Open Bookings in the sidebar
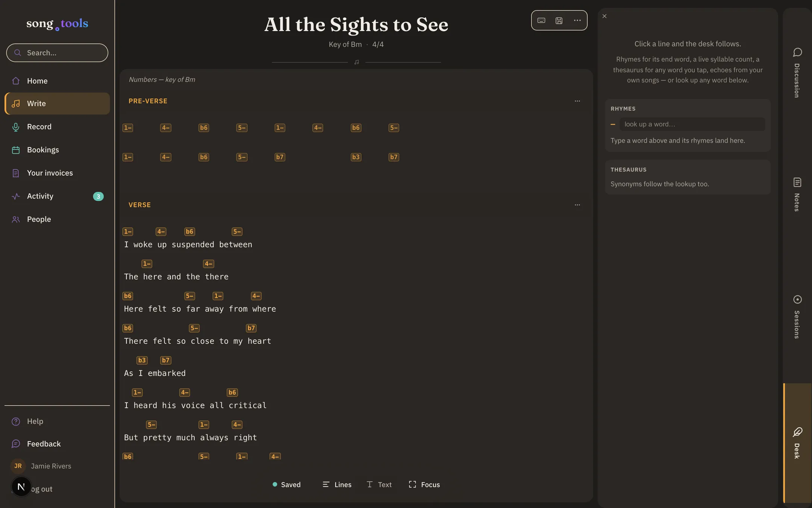Screen dimensions: 812x508 pos(57,150)
